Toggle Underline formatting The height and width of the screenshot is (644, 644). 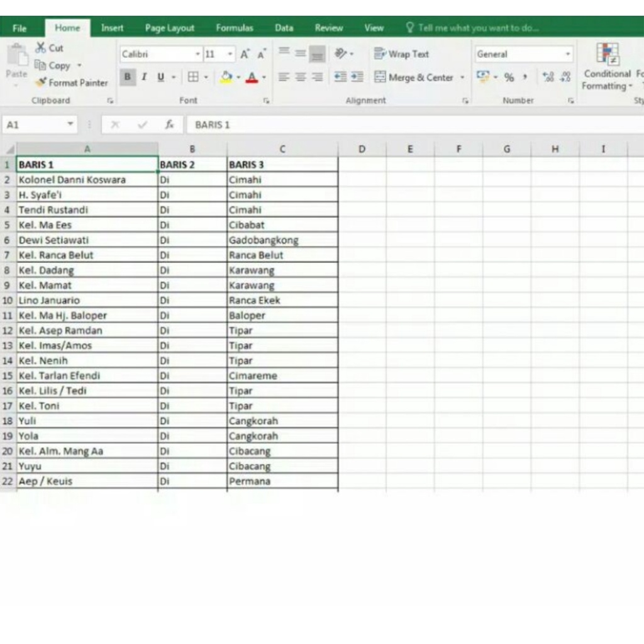(160, 77)
